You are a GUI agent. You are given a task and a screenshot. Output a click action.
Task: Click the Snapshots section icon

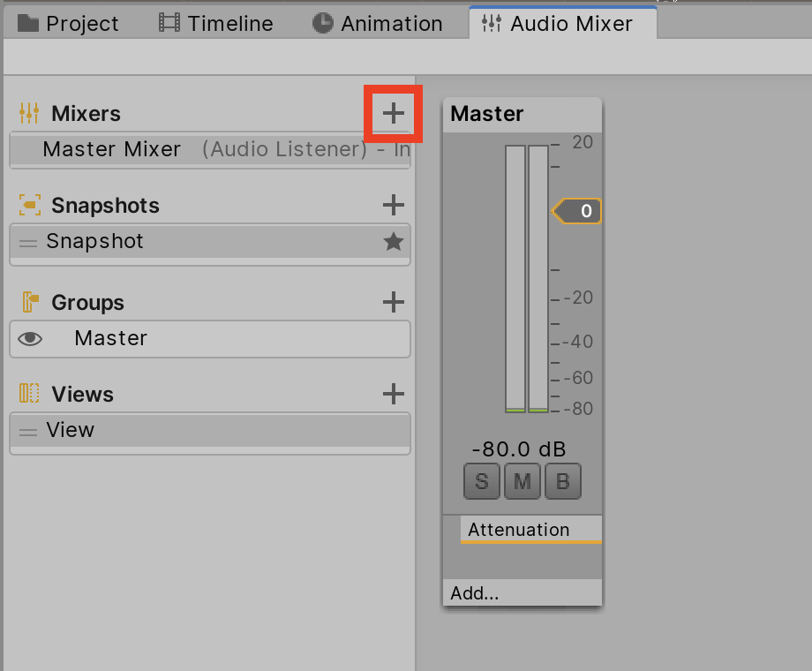[29, 205]
